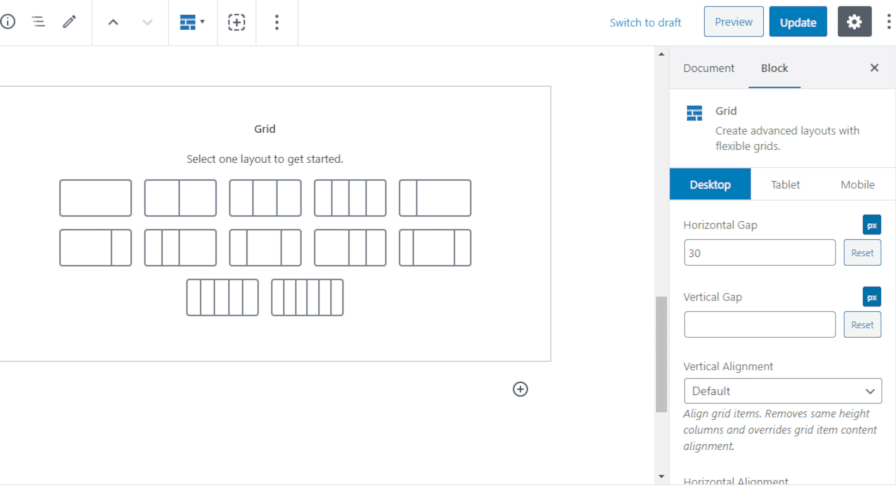Click the Switch to draft link
This screenshot has height=504, width=896.
click(x=645, y=23)
